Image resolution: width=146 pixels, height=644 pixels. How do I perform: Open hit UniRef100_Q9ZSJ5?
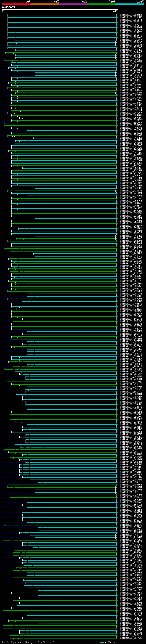131,22
